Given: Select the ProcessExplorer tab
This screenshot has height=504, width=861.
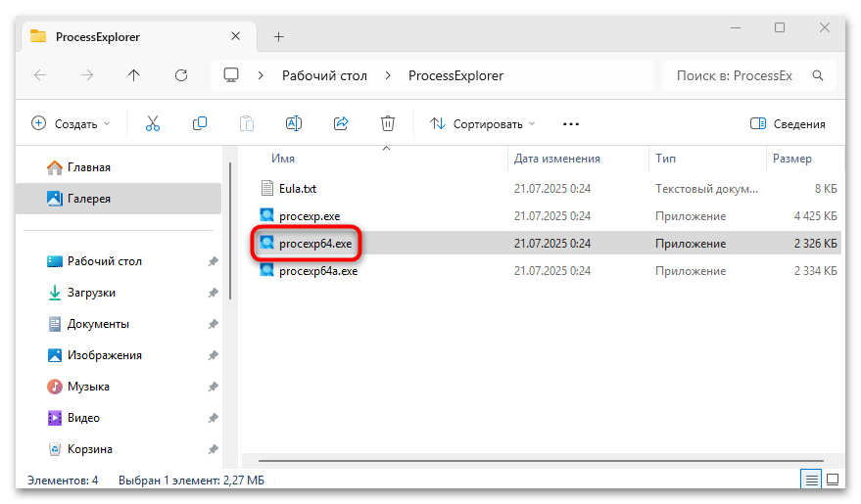Looking at the screenshot, I should click(x=138, y=37).
